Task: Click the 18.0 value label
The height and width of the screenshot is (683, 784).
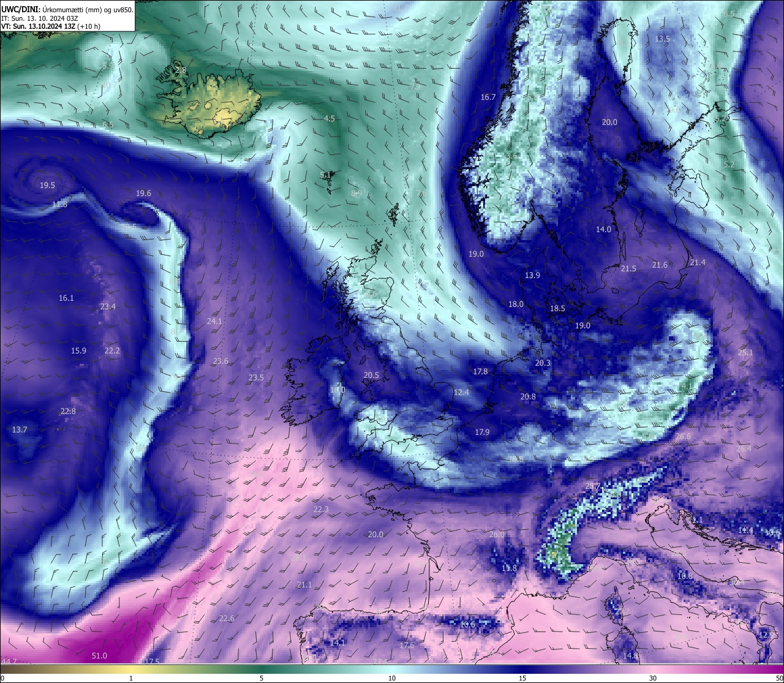Action: pyautogui.click(x=516, y=304)
